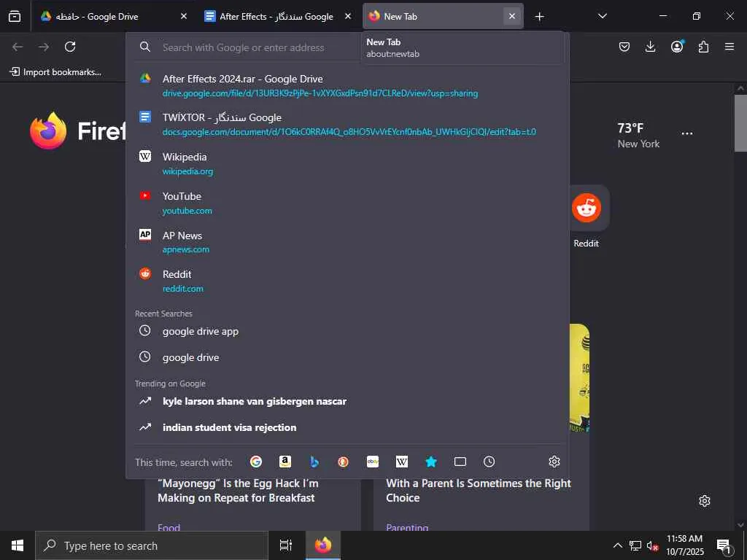Search this time with Google

256,462
